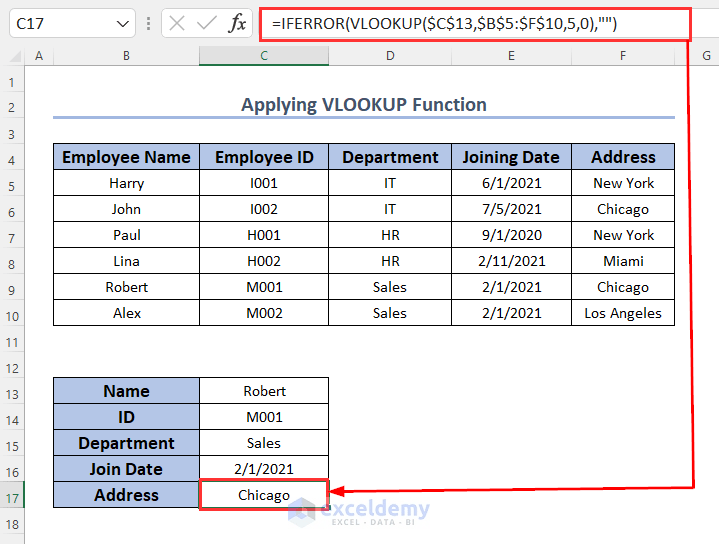Screen dimensions: 719x544
Task: Click the 'Join Date' label cell
Action: pyautogui.click(x=126, y=469)
